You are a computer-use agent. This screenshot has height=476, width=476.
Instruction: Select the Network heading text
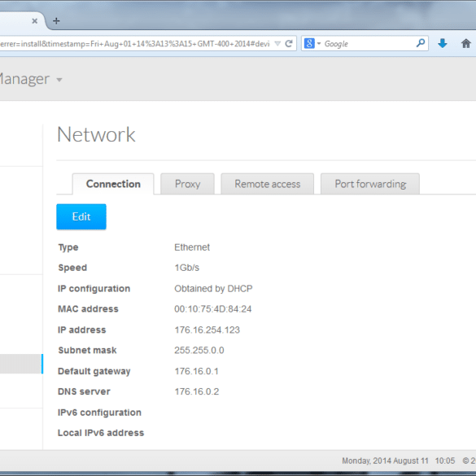pos(96,134)
